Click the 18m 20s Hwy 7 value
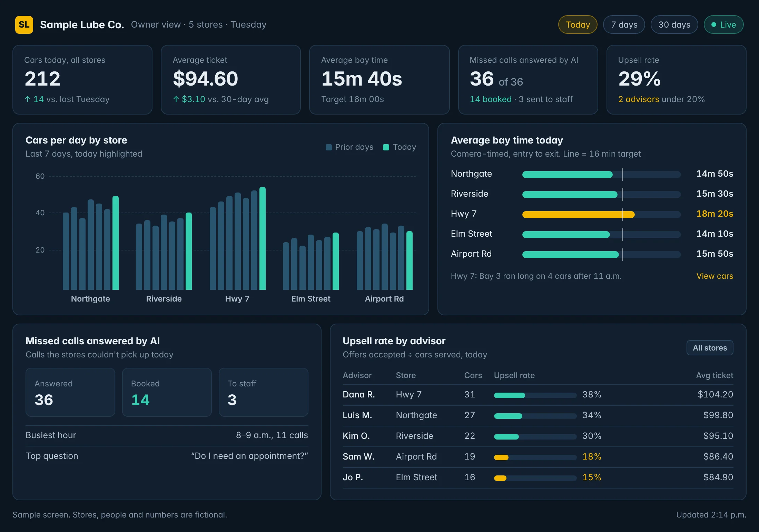The image size is (759, 532). (x=714, y=214)
